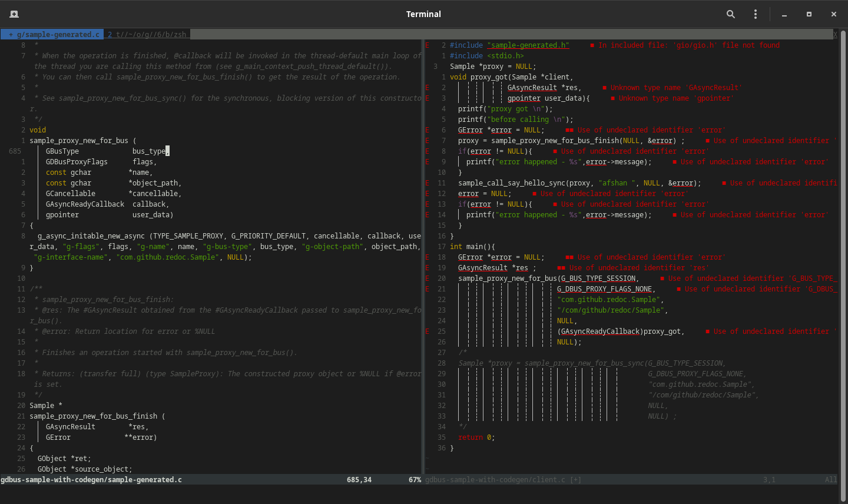This screenshot has height=504, width=848.
Task: Click 'GDBusProxyFlags flags,' parameter line
Action: pyautogui.click(x=101, y=162)
